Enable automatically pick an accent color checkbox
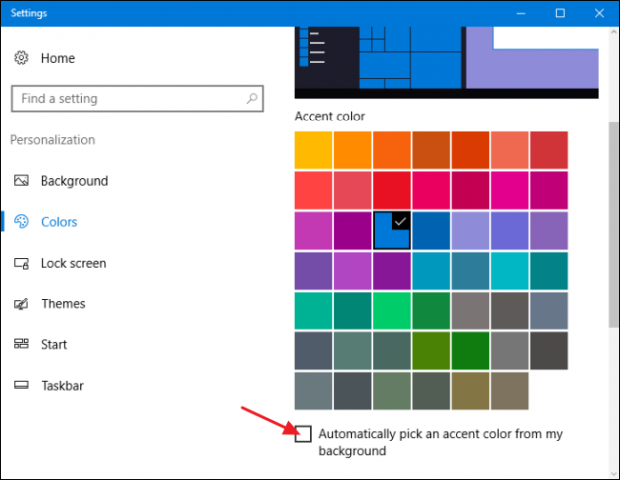 (304, 434)
